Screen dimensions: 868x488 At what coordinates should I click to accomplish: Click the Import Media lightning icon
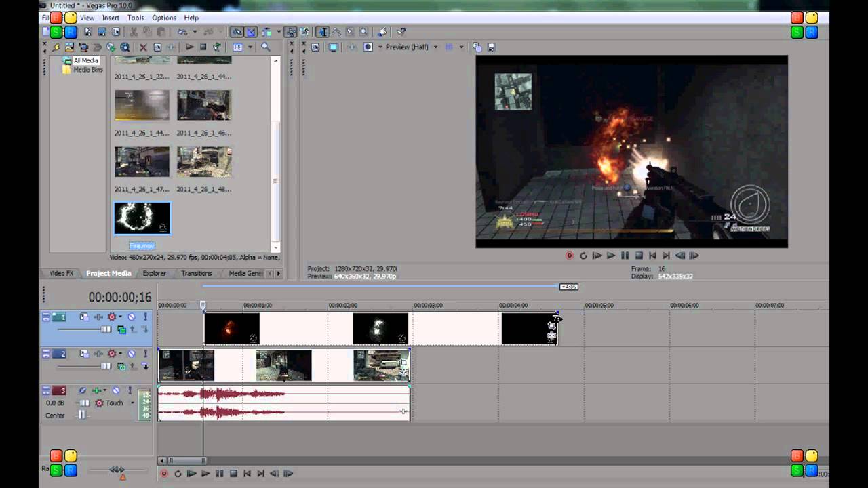tap(56, 47)
